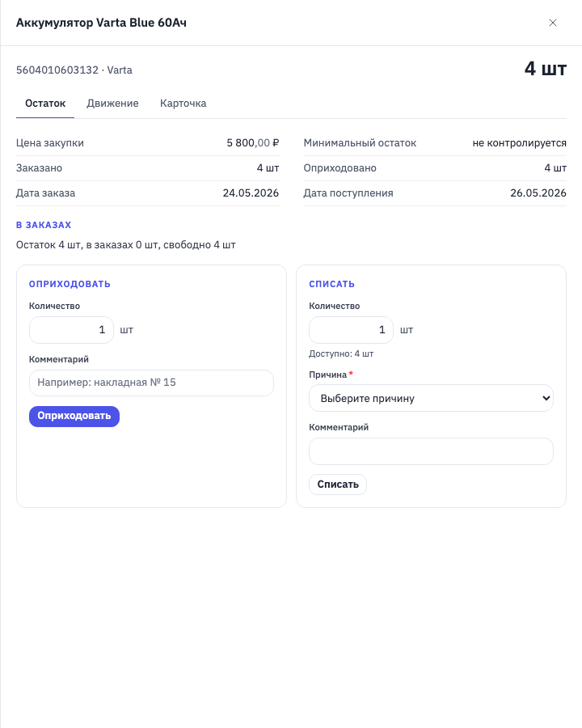Click the накладная № 15 comment field
582x728 pixels.
click(x=151, y=383)
